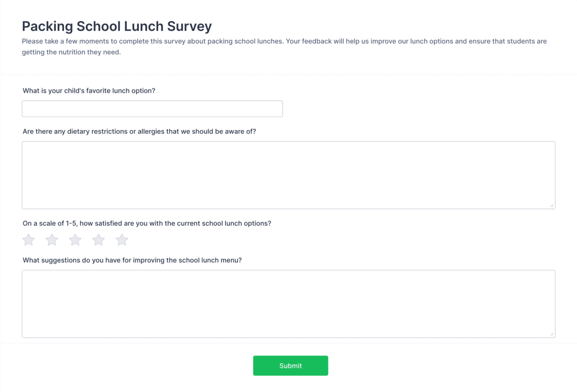Image resolution: width=577 pixels, height=392 pixels.
Task: Select the fifth star for maximum satisfaction
Action: coord(122,240)
